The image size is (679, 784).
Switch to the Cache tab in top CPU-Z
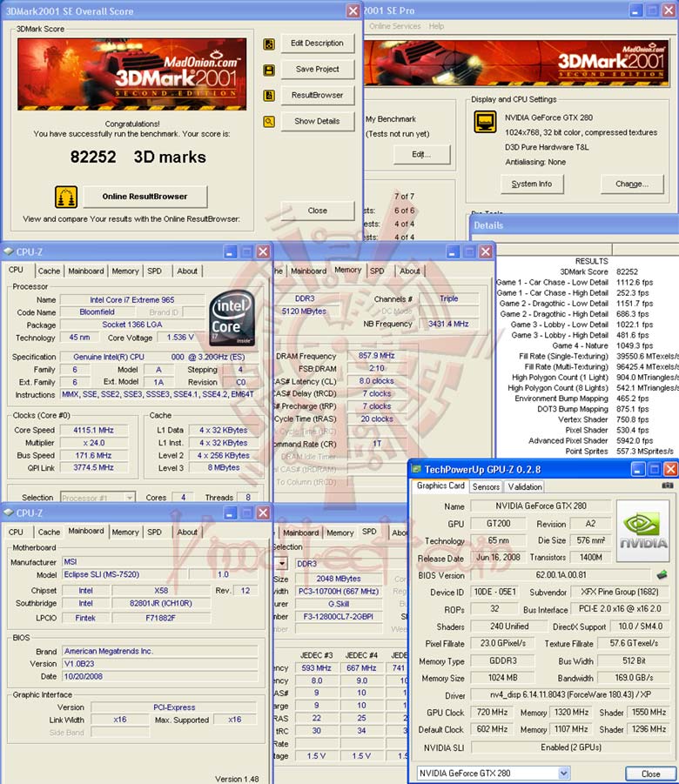tap(49, 271)
